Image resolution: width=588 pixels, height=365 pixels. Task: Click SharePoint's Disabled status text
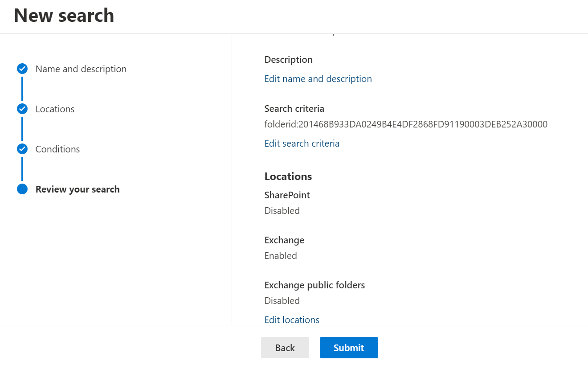click(x=282, y=211)
